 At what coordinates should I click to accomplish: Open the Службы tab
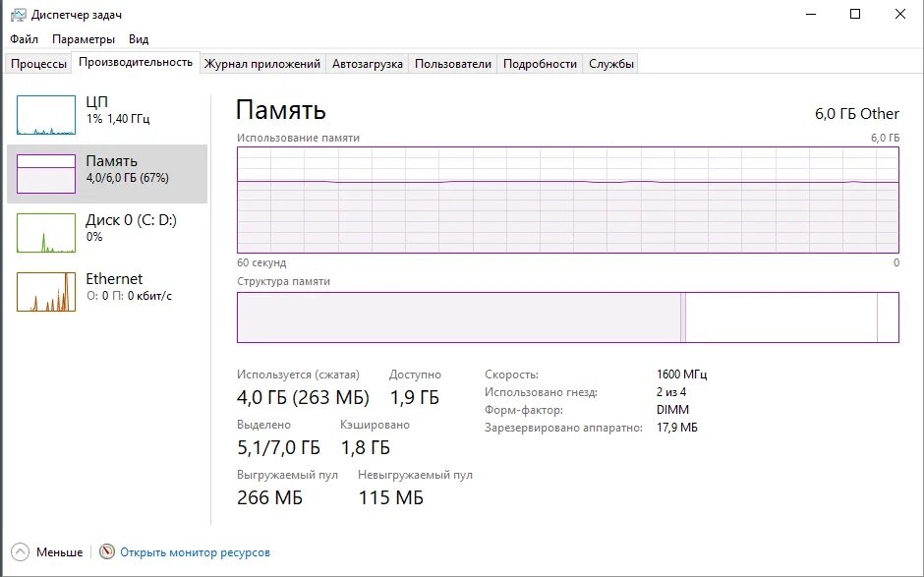click(611, 64)
